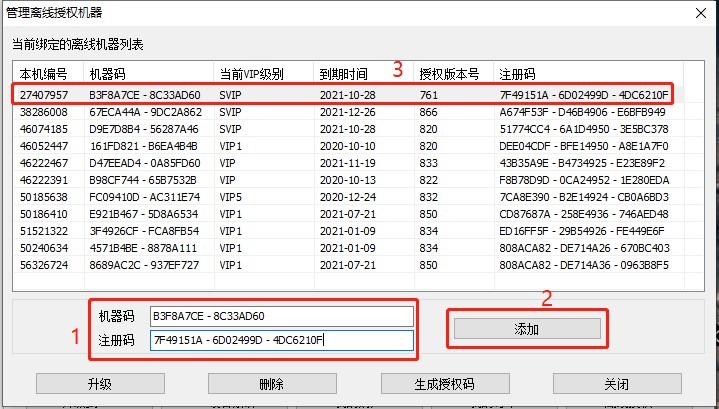This screenshot has height=409, width=719.
Task: Click the 升级 button
Action: pos(99,384)
